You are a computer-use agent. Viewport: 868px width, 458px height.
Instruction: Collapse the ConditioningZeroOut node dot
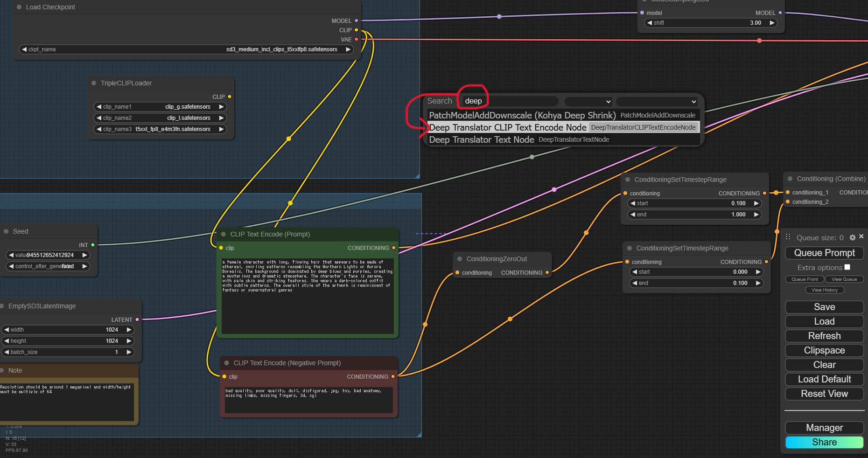pos(460,259)
